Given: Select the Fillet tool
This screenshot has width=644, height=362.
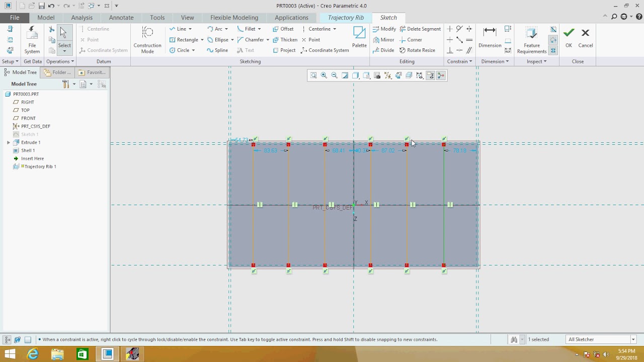Looking at the screenshot, I should point(246,29).
